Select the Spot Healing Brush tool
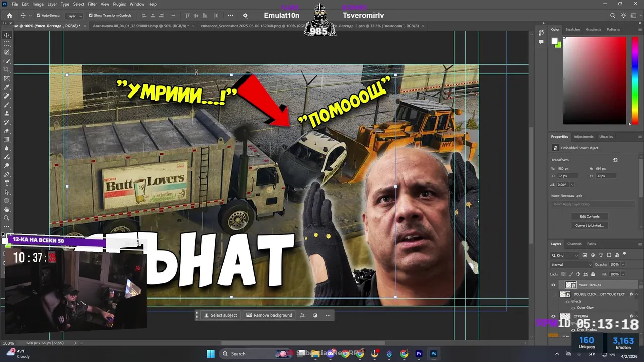This screenshot has height=362, width=644. pyautogui.click(x=7, y=96)
